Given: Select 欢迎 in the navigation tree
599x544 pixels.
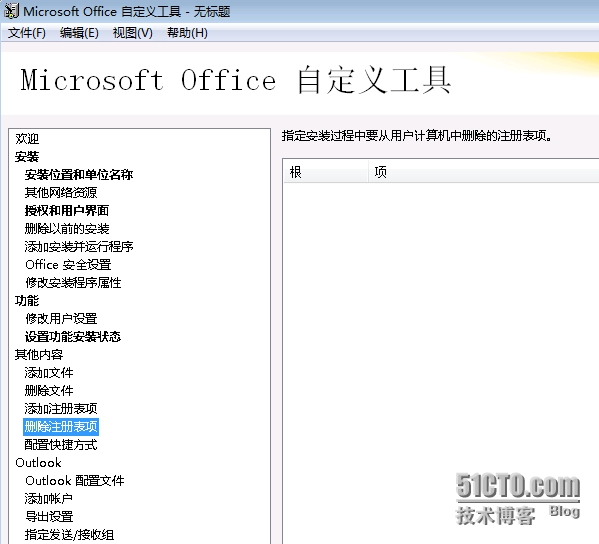Looking at the screenshot, I should point(27,139).
